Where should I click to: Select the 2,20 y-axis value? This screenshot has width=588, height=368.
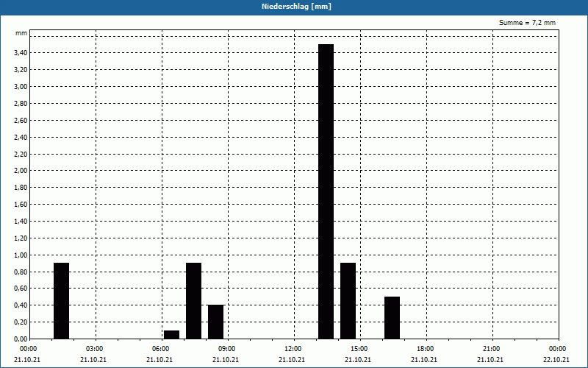coord(21,155)
